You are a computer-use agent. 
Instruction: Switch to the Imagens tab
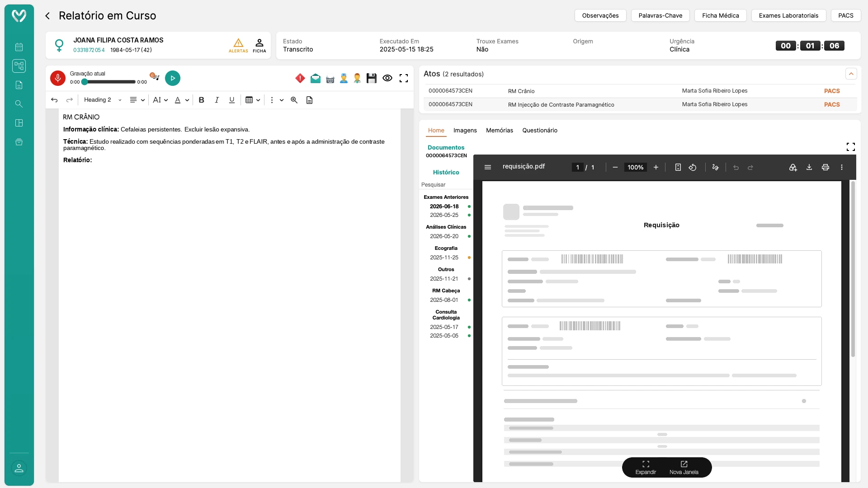click(465, 130)
